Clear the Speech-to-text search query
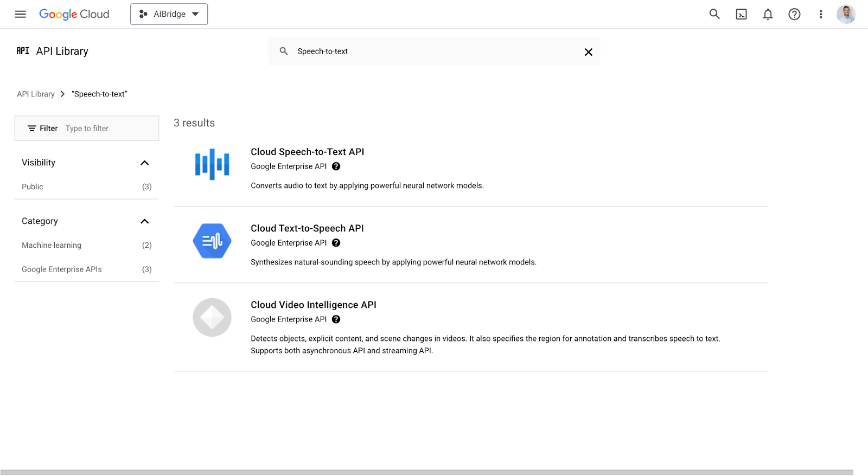This screenshot has width=868, height=476. click(589, 52)
